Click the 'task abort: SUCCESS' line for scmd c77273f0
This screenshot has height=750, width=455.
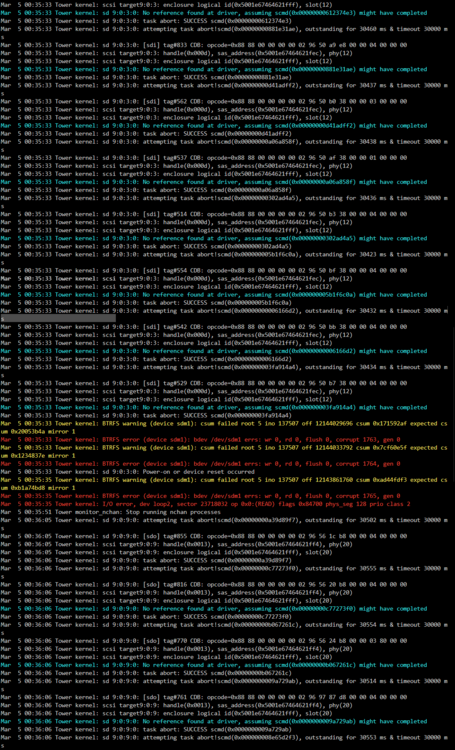pyautogui.click(x=145, y=617)
